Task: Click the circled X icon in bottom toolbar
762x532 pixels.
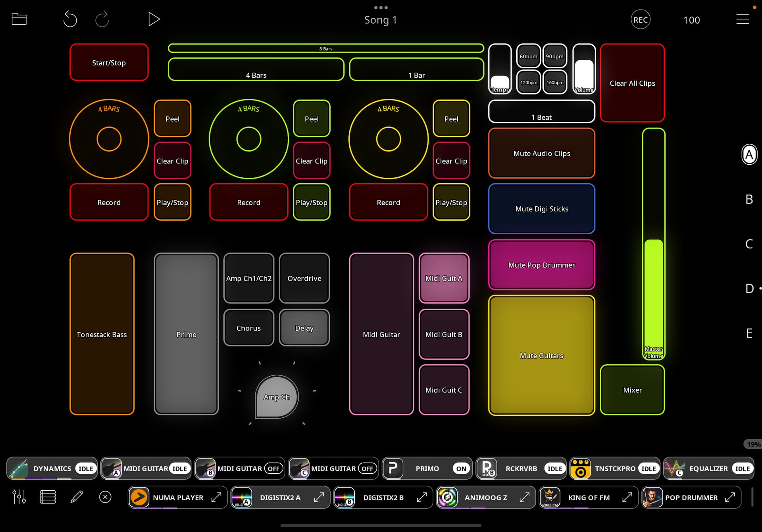Action: tap(105, 497)
